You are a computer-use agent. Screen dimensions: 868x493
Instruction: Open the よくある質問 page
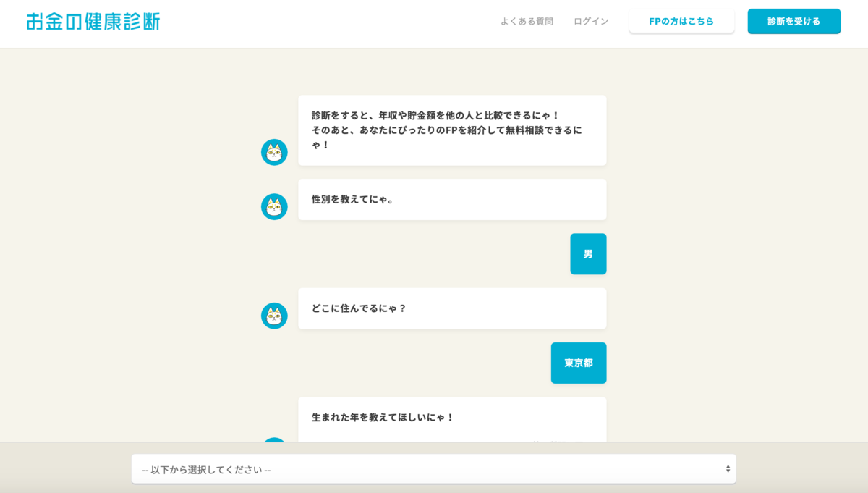click(527, 21)
